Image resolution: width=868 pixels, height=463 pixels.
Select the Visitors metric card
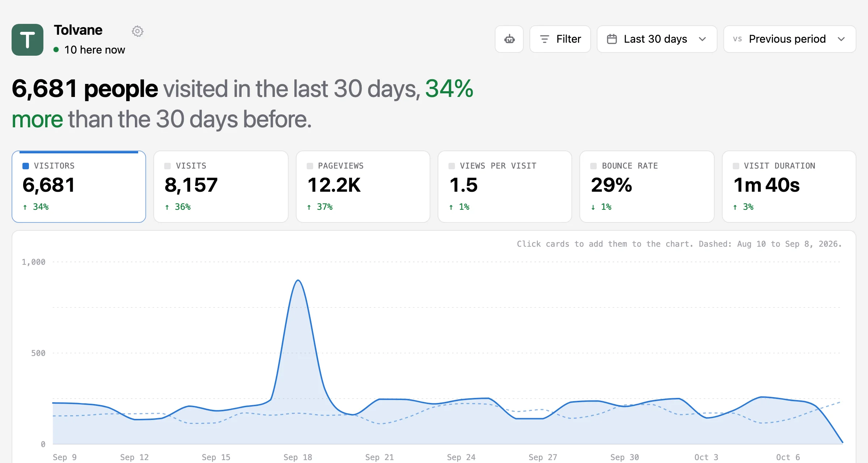(79, 187)
